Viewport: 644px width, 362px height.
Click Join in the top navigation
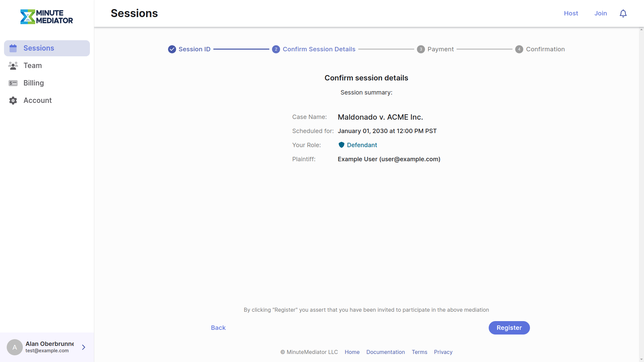601,13
